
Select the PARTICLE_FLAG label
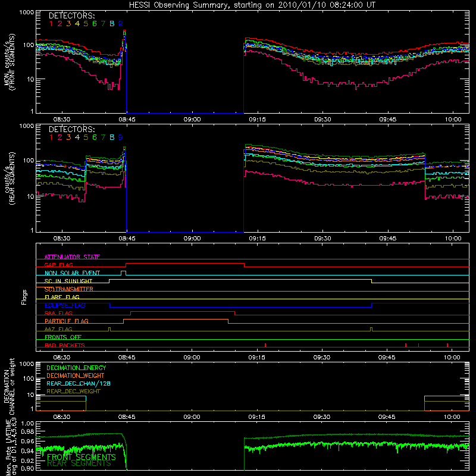[67, 321]
